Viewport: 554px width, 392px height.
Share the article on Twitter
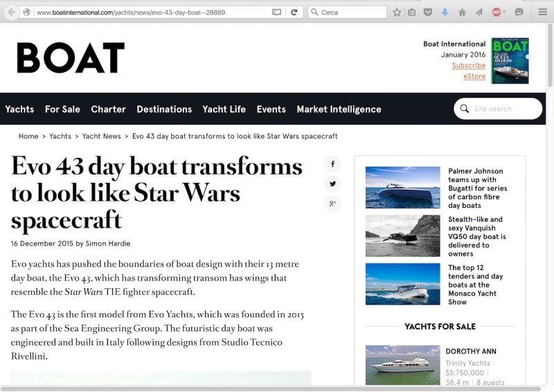point(332,184)
